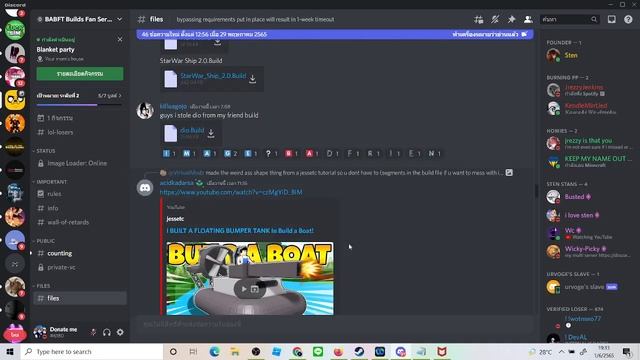The height and width of the screenshot is (360, 640).
Task: Toggle notification settings bell icon
Action: [x=495, y=19]
